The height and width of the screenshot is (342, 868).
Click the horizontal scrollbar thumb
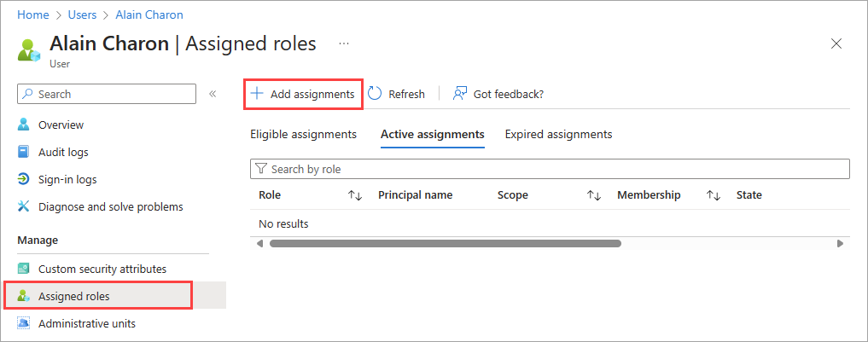click(445, 243)
